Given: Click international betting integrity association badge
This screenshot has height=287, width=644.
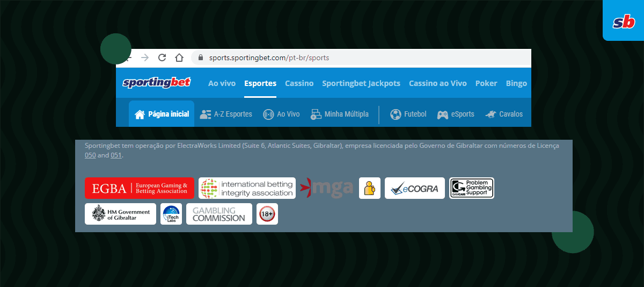Looking at the screenshot, I should [247, 188].
